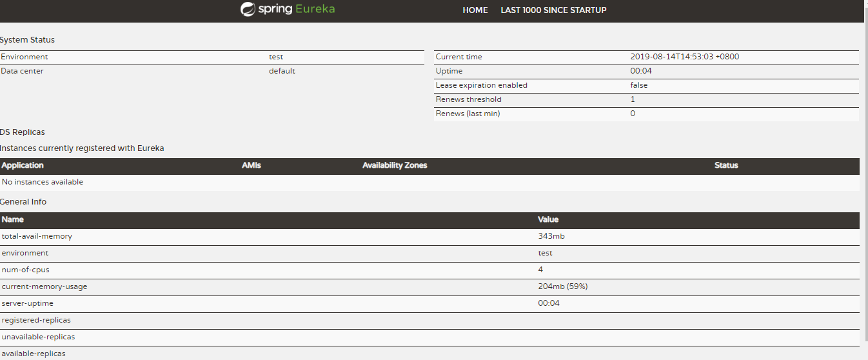
Task: Select the current-memory-usage value
Action: pos(563,286)
